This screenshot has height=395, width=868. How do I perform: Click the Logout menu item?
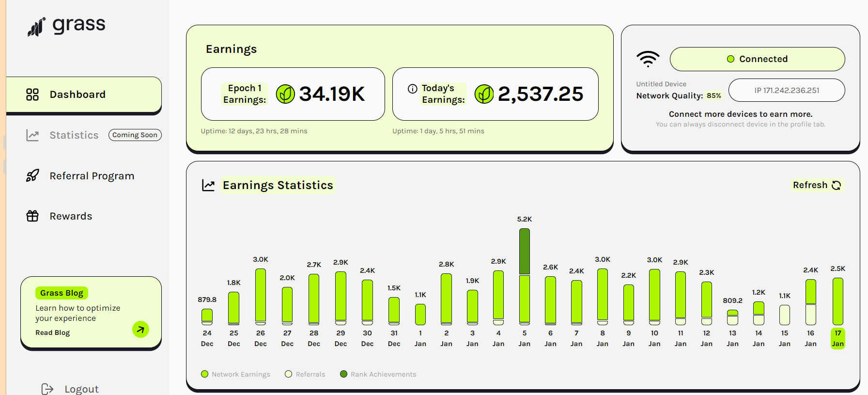[81, 389]
